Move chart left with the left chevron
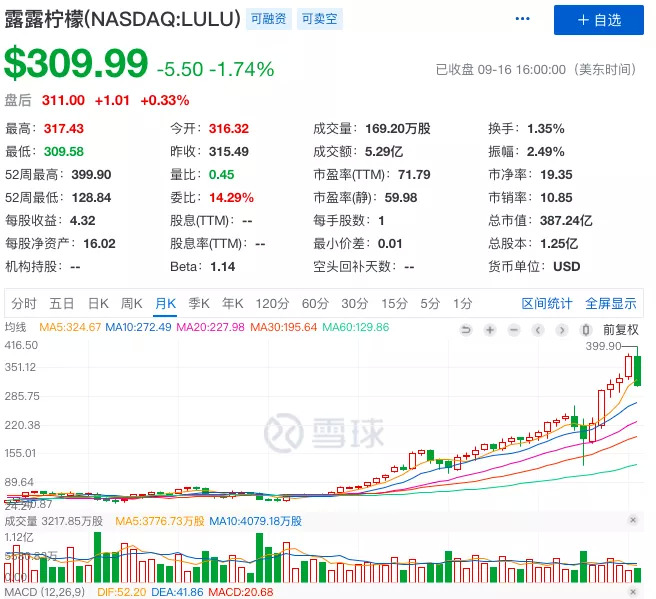656x599 pixels. coord(538,330)
